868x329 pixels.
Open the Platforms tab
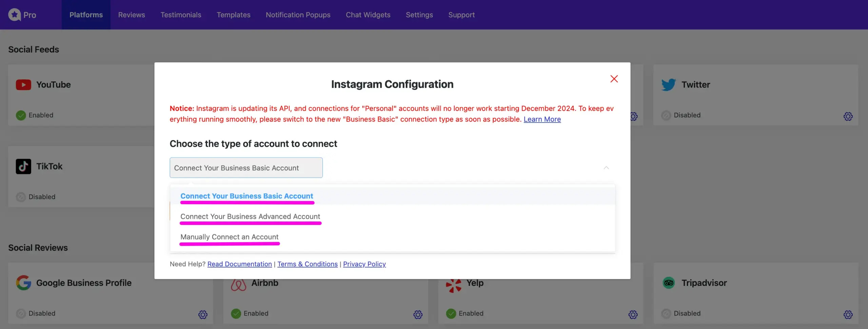[x=86, y=15]
